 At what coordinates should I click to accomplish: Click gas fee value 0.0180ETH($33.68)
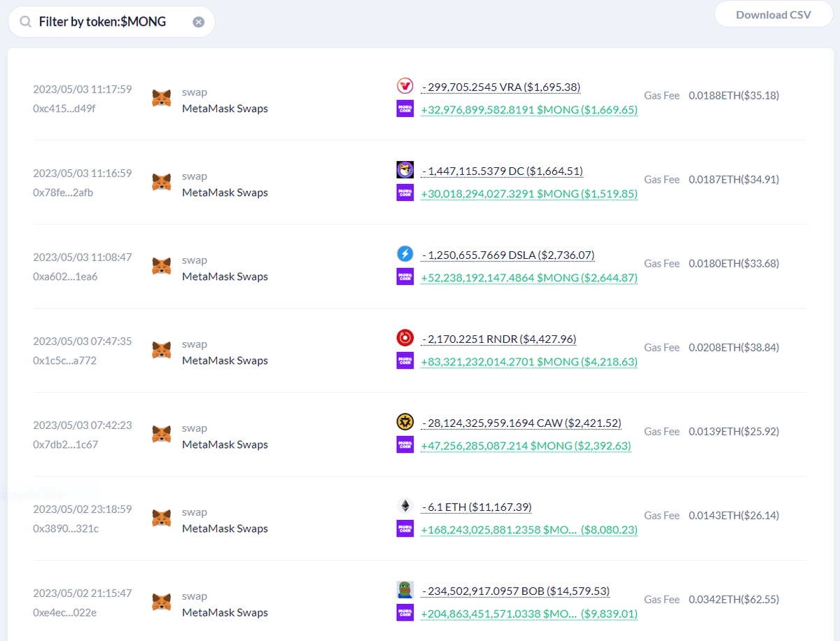[734, 263]
